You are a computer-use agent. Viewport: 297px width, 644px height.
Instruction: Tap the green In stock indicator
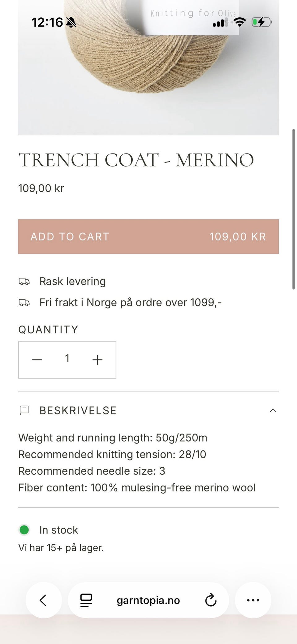tap(24, 530)
